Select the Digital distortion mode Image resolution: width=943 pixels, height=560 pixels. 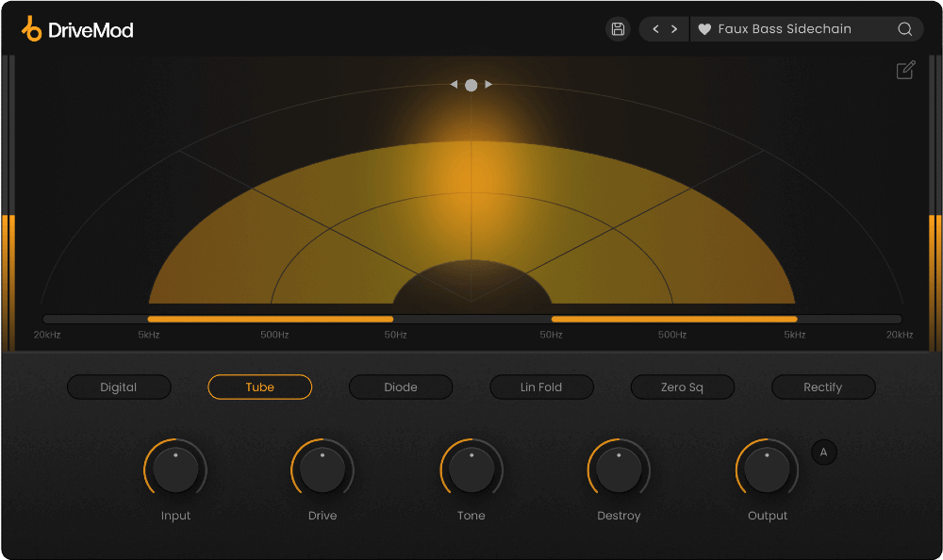tap(119, 387)
